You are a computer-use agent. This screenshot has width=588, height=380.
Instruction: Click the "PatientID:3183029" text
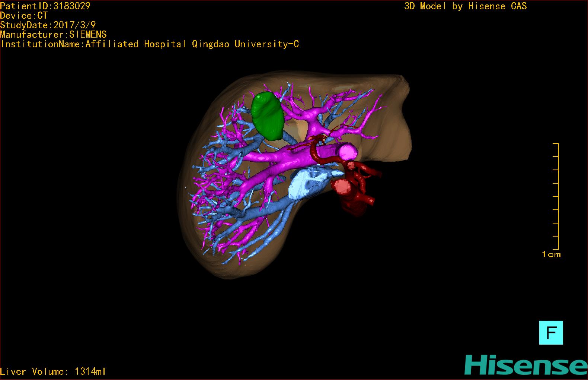[x=45, y=6]
